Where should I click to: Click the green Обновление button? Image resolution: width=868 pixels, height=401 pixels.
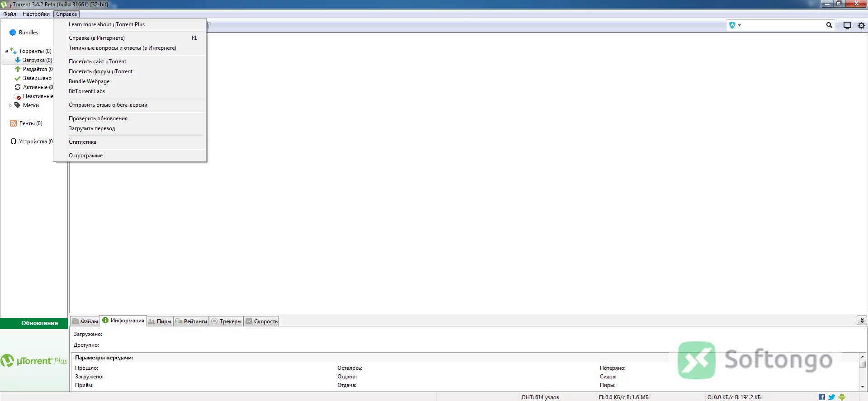34,323
